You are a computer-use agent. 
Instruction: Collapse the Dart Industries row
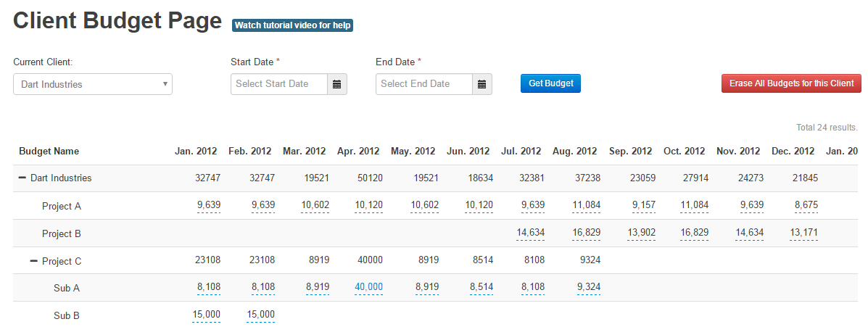(x=22, y=178)
